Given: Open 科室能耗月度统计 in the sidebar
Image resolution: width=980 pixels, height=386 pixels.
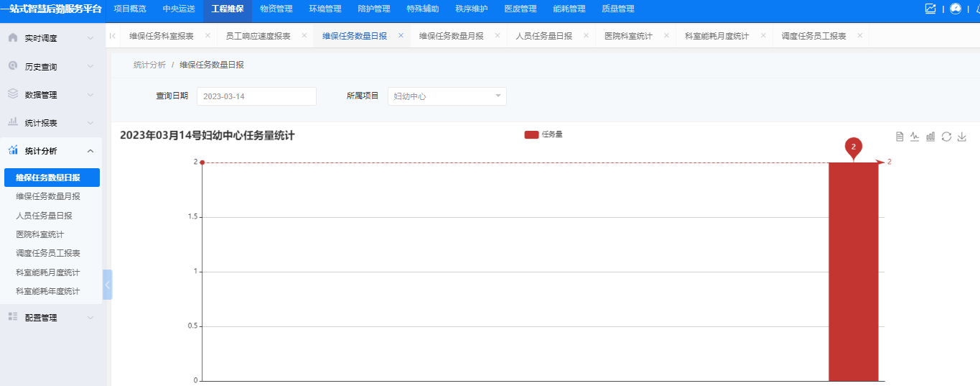Looking at the screenshot, I should [x=48, y=272].
